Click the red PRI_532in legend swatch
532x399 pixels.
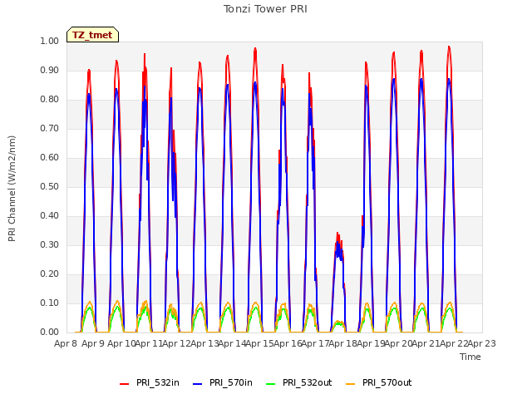[124, 384]
